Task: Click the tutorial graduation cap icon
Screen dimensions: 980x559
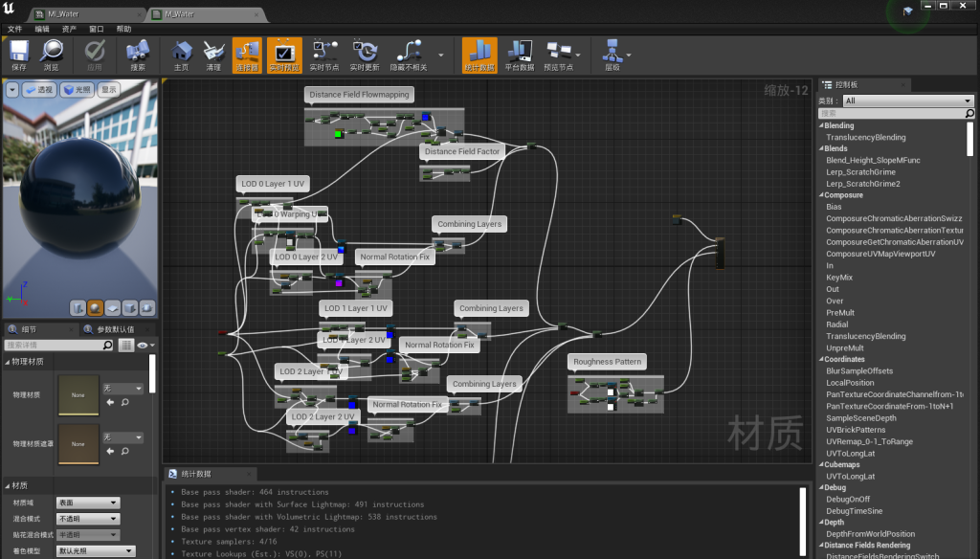Action: pos(907,11)
